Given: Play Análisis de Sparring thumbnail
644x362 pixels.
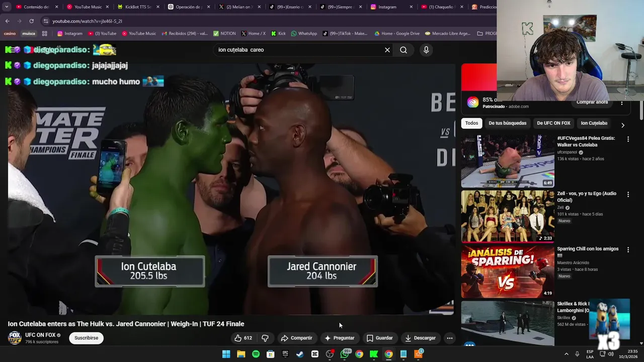Looking at the screenshot, I should click(x=508, y=271).
